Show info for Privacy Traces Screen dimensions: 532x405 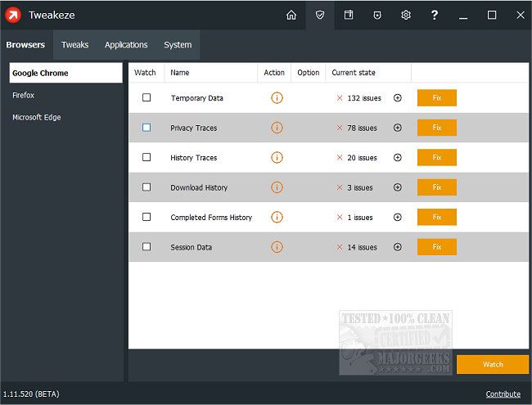pyautogui.click(x=277, y=128)
